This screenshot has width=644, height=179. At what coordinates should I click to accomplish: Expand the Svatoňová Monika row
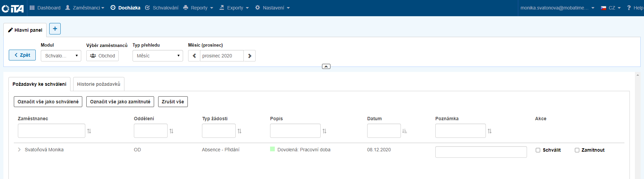(x=19, y=150)
